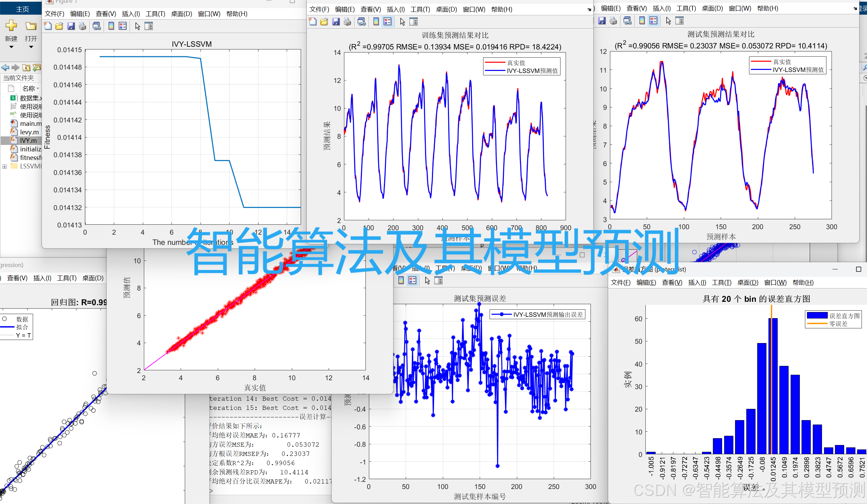Toggle Insert Legend in training set figure
Image resolution: width=867 pixels, height=504 pixels.
click(387, 22)
